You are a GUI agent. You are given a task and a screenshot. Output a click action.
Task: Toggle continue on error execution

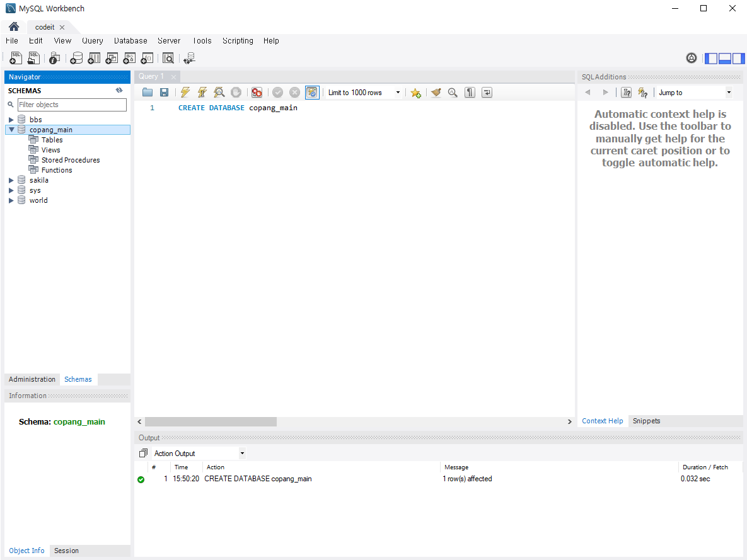pos(257,93)
